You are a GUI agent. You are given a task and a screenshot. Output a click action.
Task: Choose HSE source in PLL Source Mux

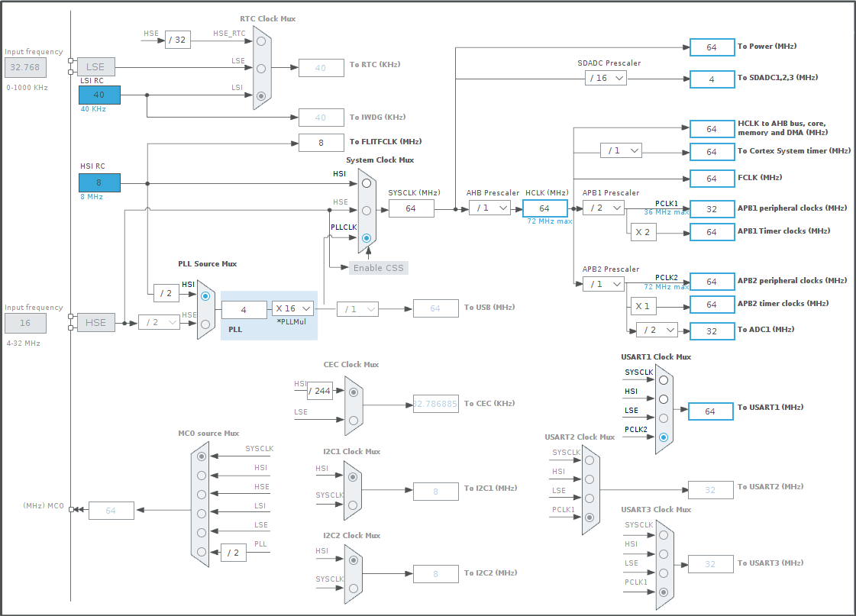[205, 324]
